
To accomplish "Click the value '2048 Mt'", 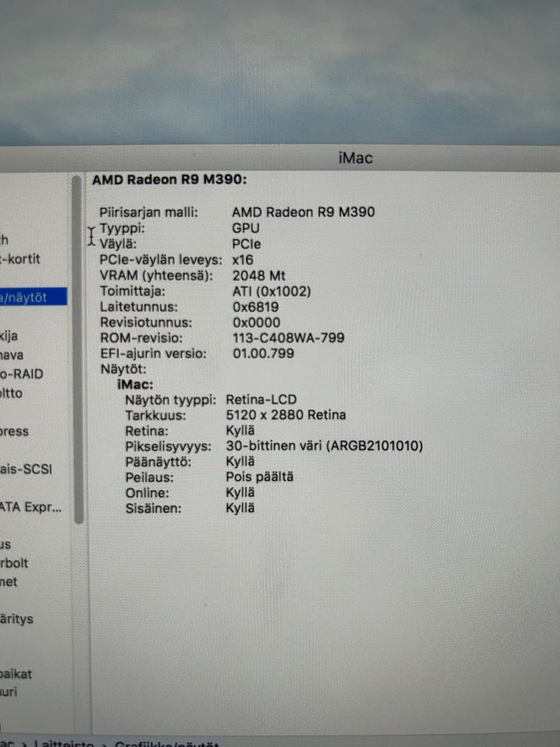I will pyautogui.click(x=259, y=275).
